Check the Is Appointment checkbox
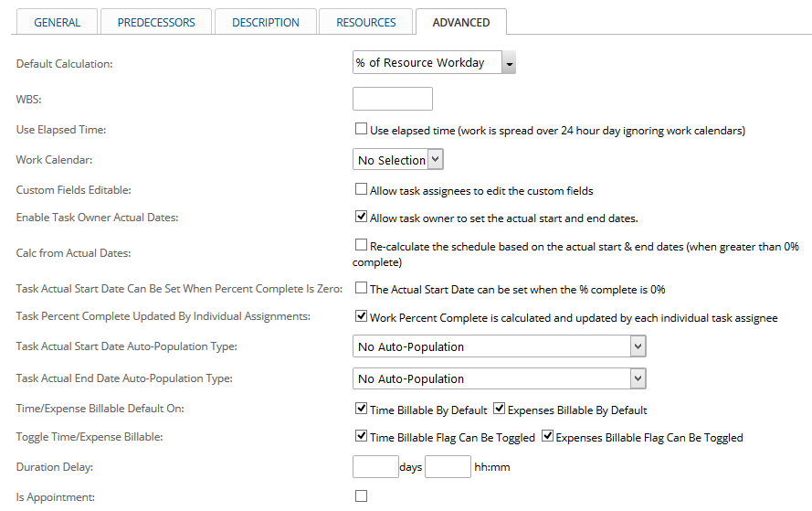 coord(361,496)
